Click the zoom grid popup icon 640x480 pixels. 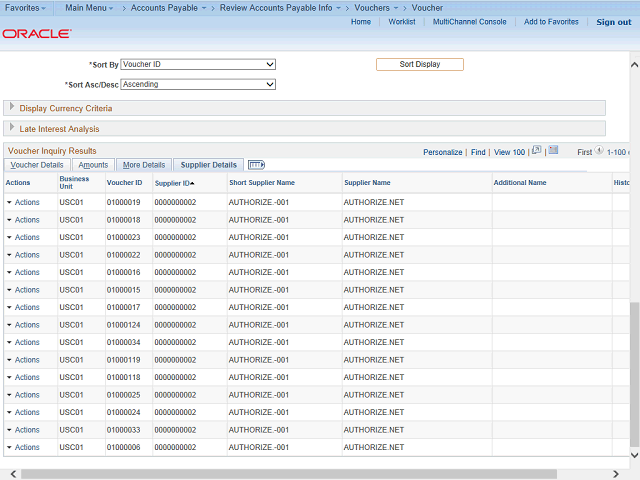pyautogui.click(x=537, y=151)
